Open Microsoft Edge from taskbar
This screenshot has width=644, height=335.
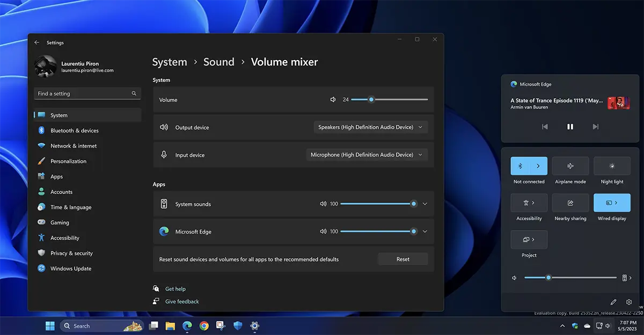coord(187,325)
